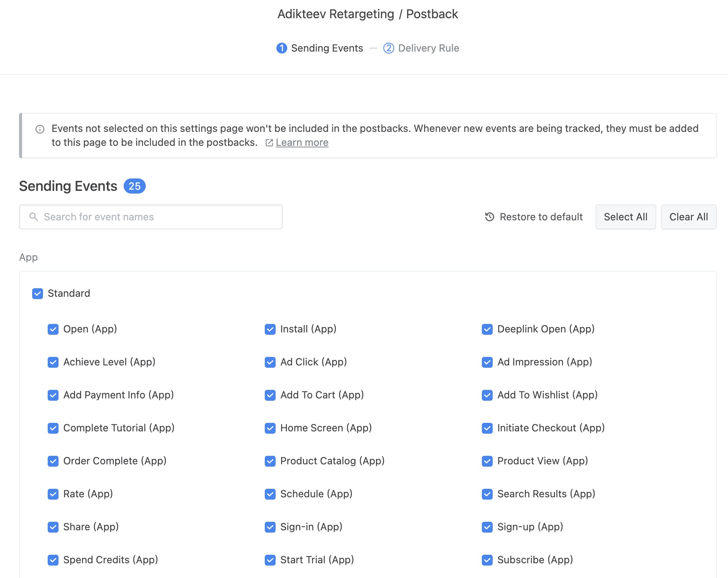Uncheck the Order Complete (App) event
728x578 pixels.
click(53, 461)
